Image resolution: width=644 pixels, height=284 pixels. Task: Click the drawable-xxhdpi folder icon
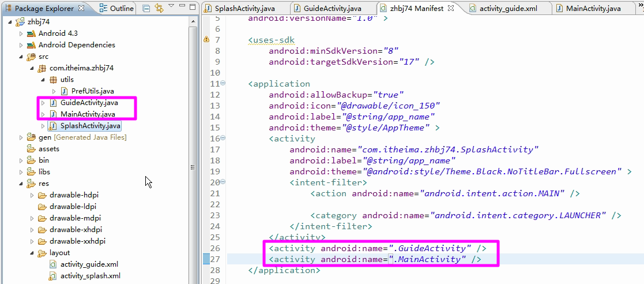point(42,241)
